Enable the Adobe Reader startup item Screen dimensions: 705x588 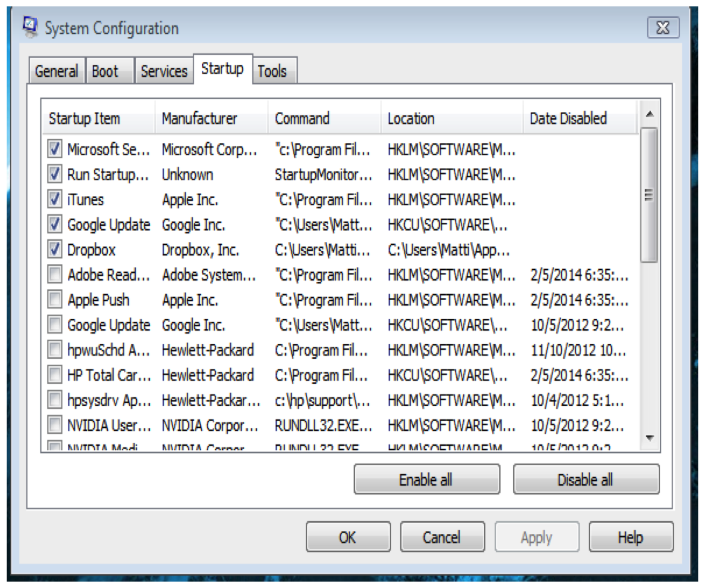[x=54, y=274]
